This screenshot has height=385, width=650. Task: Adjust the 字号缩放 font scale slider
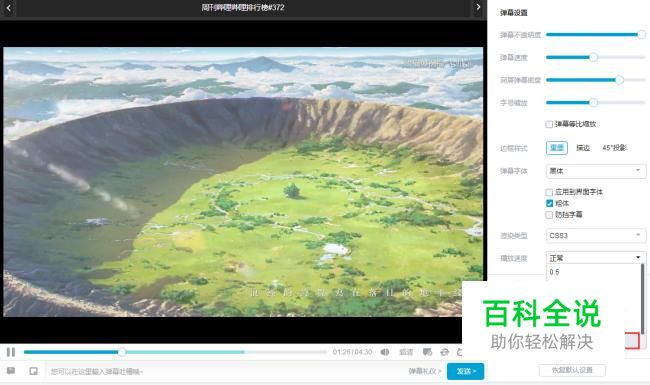click(595, 102)
